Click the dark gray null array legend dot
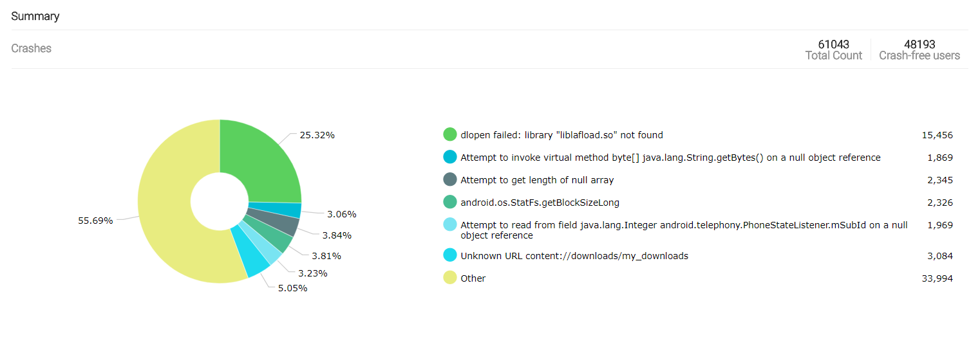This screenshot has height=353, width=980. [x=450, y=180]
